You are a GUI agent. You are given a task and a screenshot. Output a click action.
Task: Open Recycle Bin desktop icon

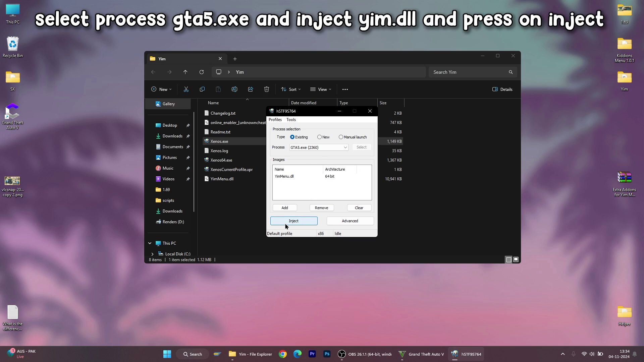[x=13, y=47]
